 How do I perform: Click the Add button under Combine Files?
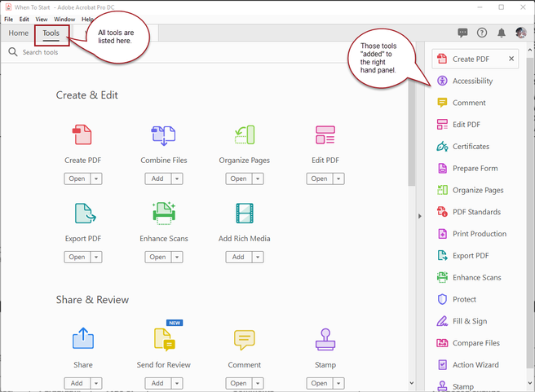click(157, 178)
